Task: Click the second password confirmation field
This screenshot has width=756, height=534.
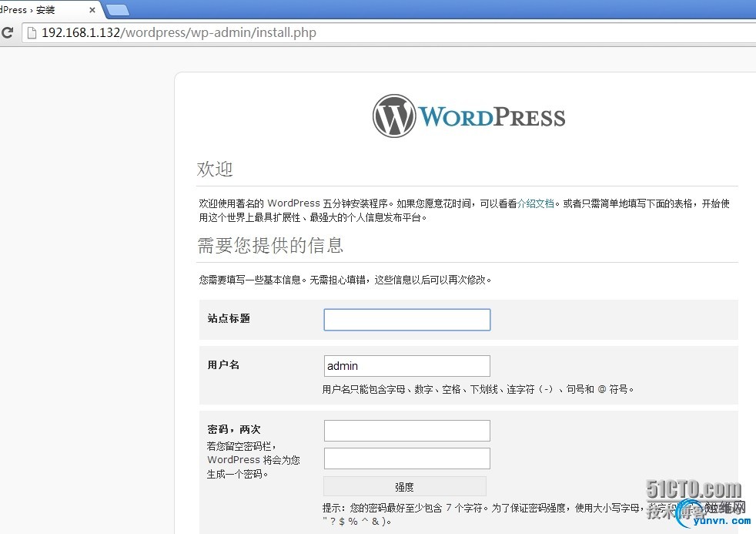Action: [x=407, y=458]
